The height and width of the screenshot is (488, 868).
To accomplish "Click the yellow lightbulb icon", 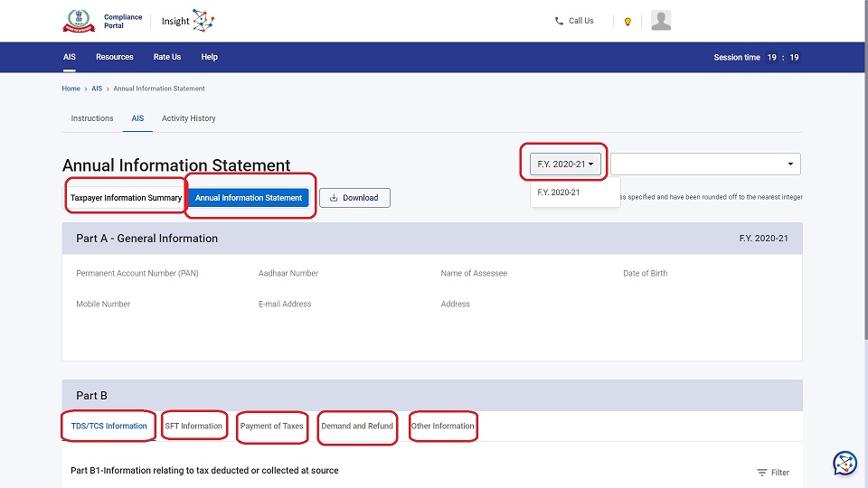I will tap(627, 22).
